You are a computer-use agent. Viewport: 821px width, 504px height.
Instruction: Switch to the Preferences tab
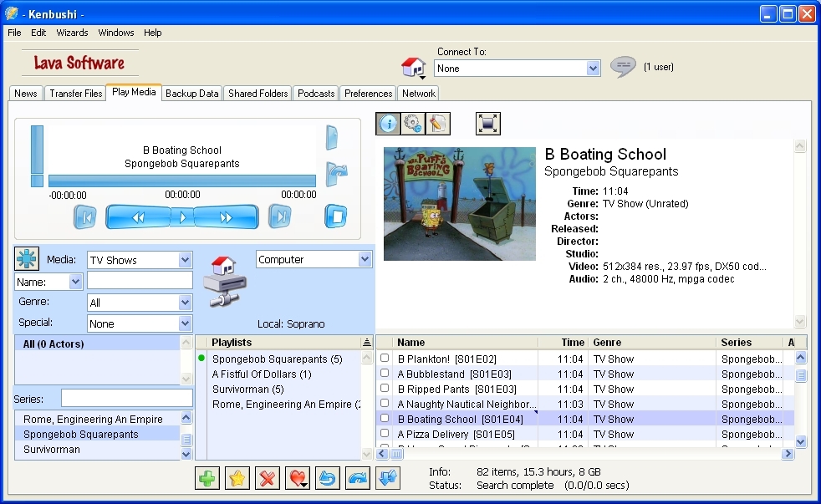click(x=368, y=93)
